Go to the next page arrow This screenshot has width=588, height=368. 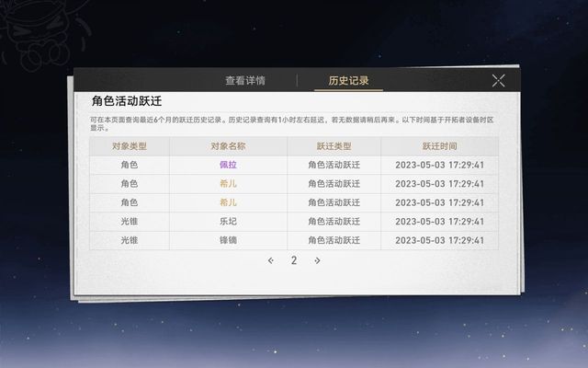[318, 260]
